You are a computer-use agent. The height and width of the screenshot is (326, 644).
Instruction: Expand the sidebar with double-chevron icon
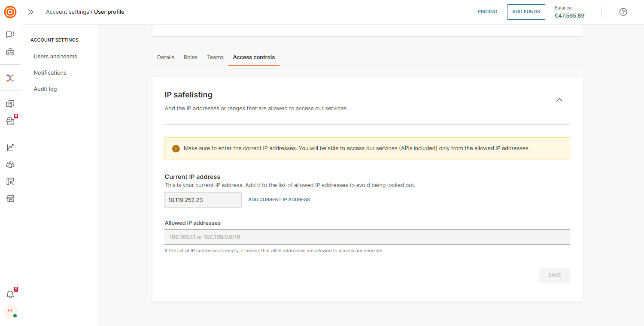30,12
